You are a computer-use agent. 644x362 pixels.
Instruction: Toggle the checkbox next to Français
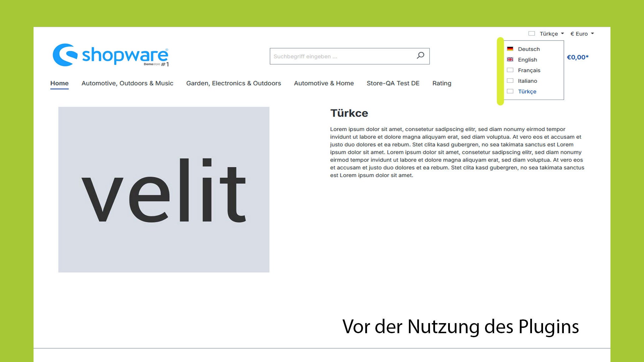click(511, 70)
